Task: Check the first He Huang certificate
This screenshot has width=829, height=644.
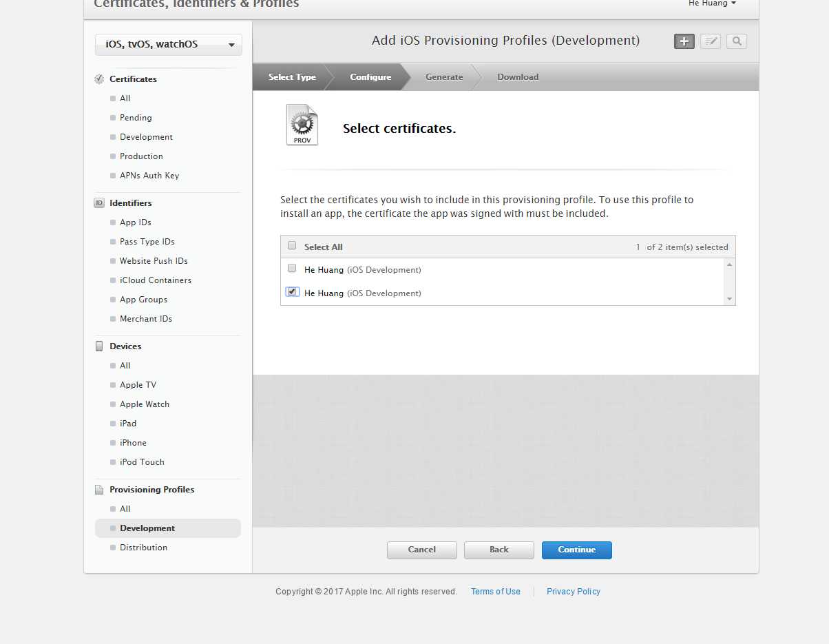Action: (292, 268)
